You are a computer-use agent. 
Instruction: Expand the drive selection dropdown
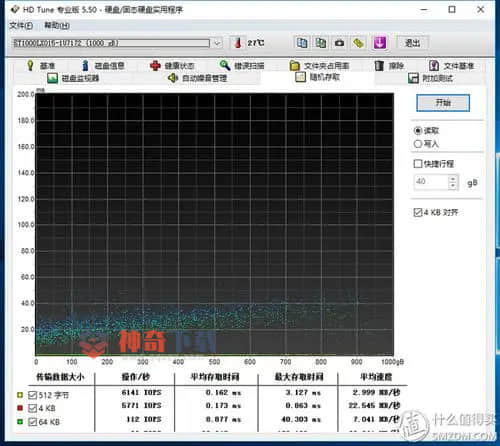[x=217, y=43]
